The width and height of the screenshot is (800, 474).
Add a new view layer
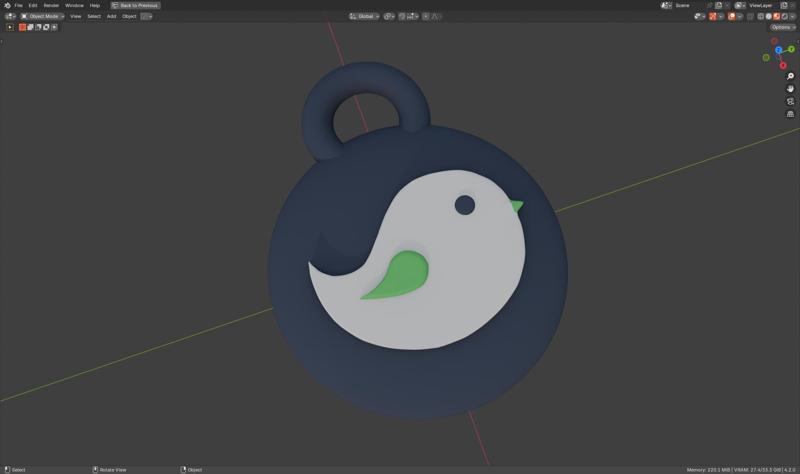pos(784,5)
